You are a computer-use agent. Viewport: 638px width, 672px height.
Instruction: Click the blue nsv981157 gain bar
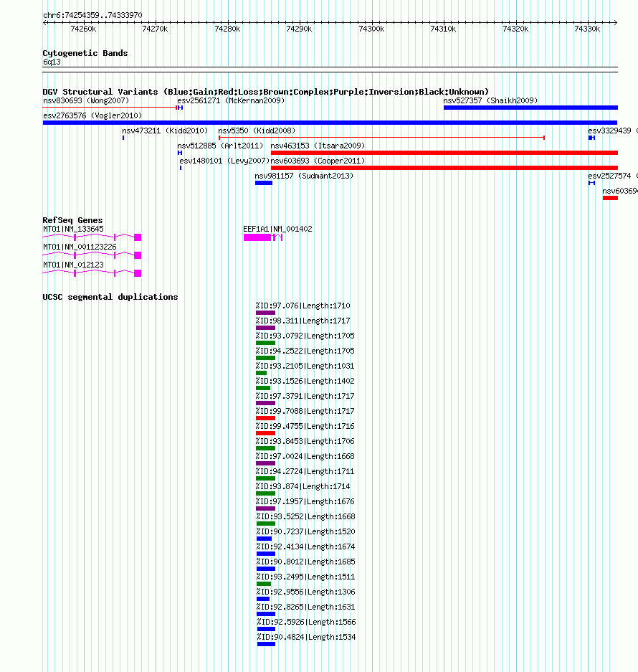tap(264, 183)
